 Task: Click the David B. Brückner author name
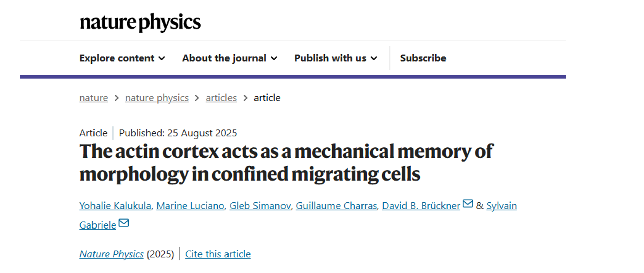(421, 206)
